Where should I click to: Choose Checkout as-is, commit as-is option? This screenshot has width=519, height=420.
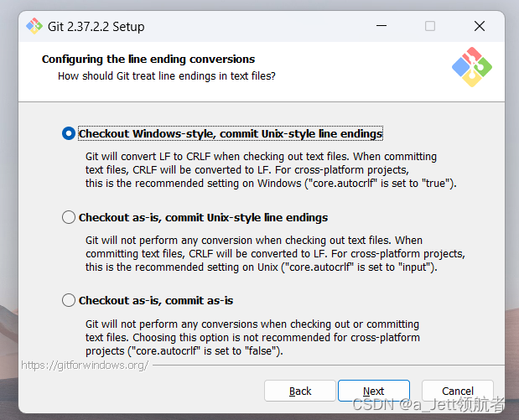(x=69, y=300)
